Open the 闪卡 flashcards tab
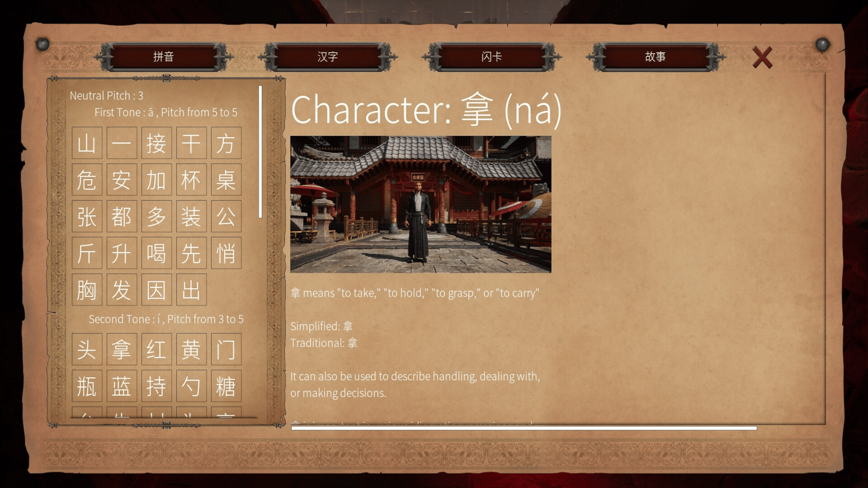The height and width of the screenshot is (488, 868). tap(491, 56)
